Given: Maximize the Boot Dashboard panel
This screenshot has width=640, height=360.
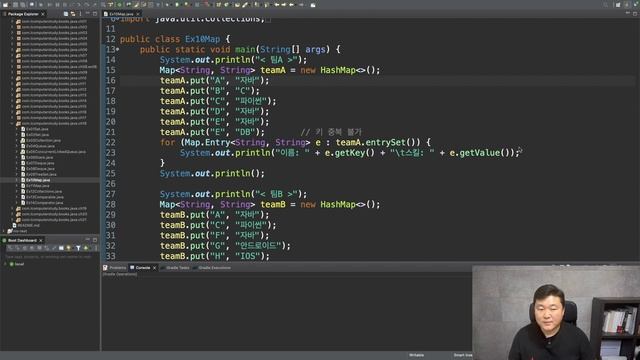Looking at the screenshot, I should 95,240.
